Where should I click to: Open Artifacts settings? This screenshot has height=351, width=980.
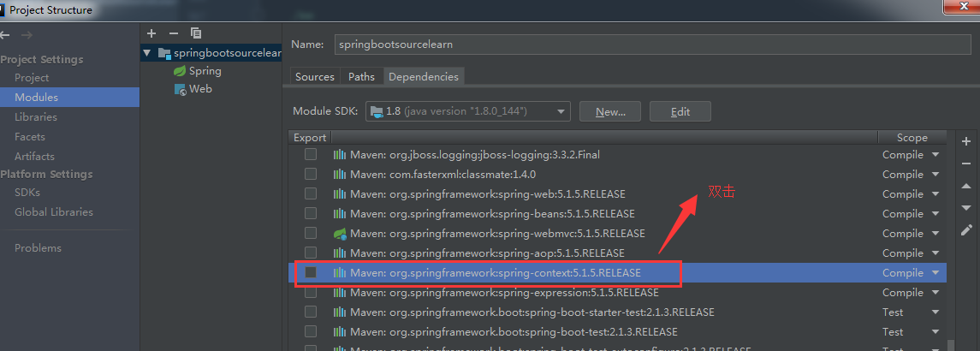click(x=34, y=157)
